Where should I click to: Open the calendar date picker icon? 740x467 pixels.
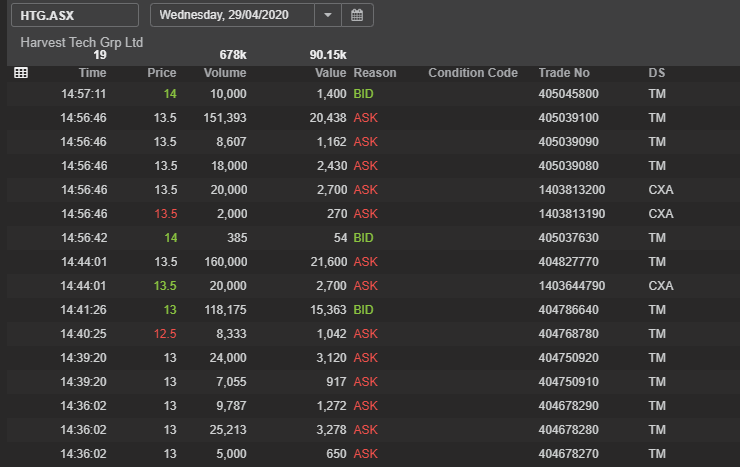(357, 15)
